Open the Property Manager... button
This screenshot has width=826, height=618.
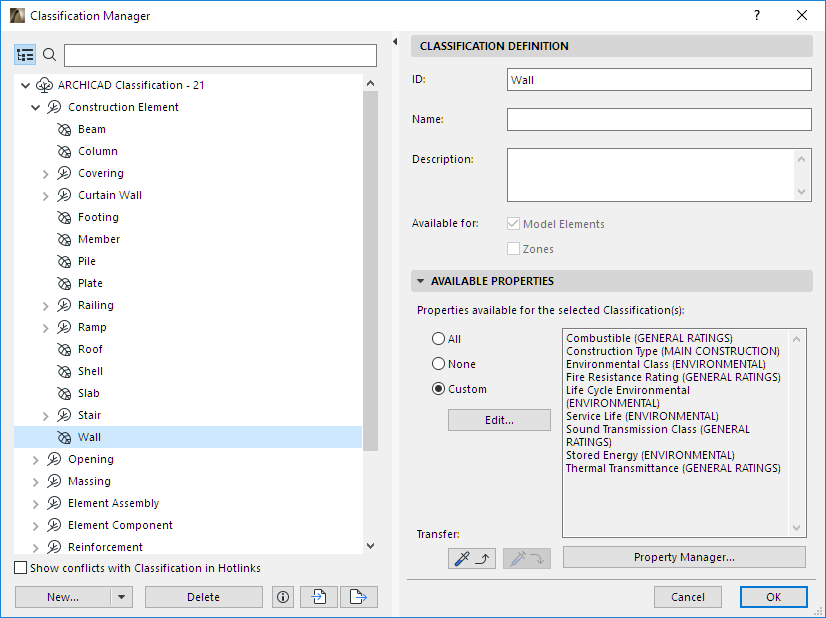pos(684,557)
